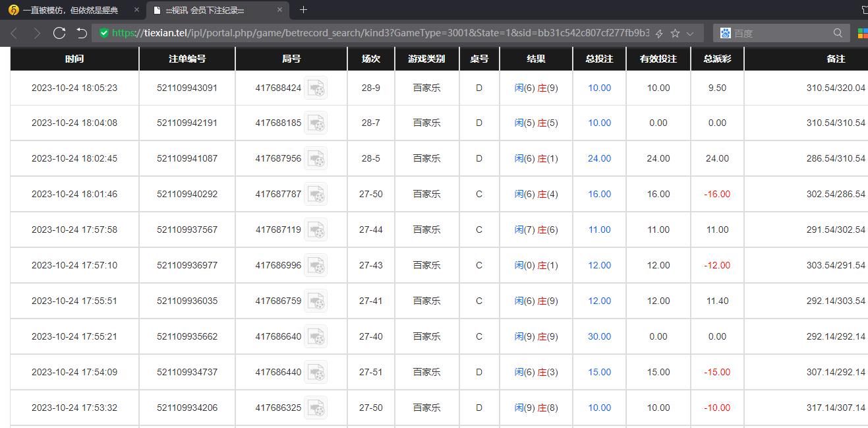
Task: Click the 时间 column header
Action: tap(74, 59)
